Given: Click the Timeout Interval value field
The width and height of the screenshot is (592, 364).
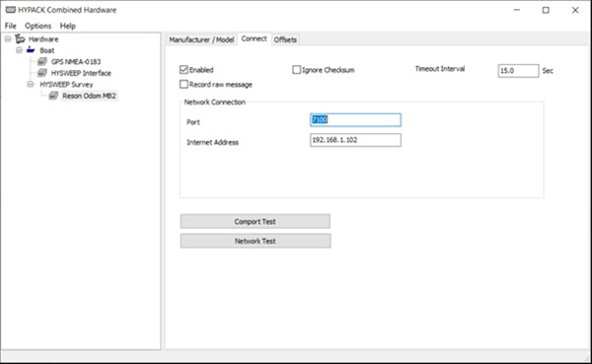Looking at the screenshot, I should click(518, 71).
